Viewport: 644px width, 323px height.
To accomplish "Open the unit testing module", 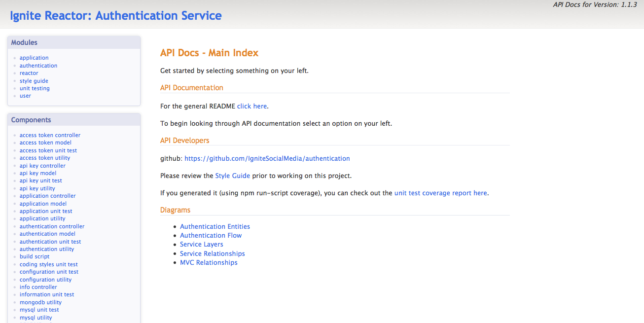I will 35,88.
